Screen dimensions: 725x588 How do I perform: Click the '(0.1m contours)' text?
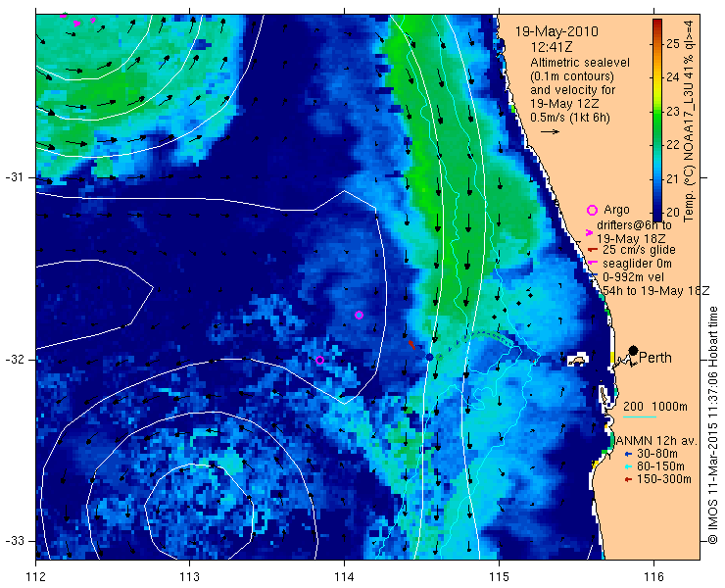pyautogui.click(x=572, y=75)
